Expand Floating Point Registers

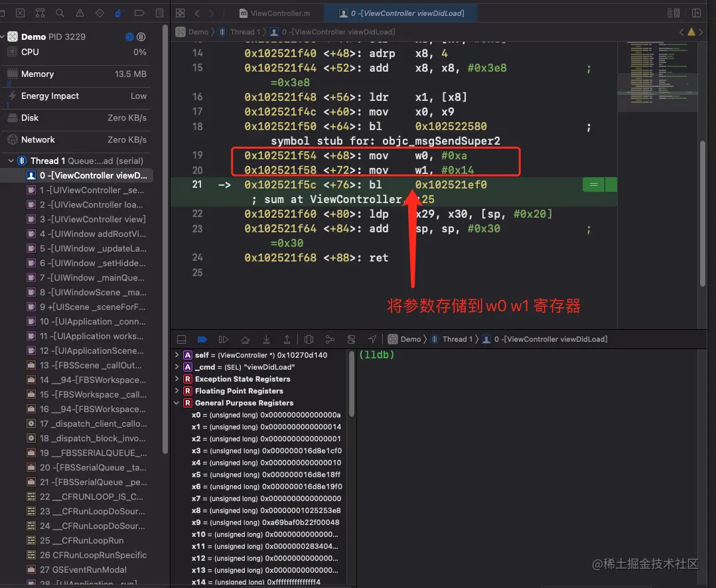point(177,390)
